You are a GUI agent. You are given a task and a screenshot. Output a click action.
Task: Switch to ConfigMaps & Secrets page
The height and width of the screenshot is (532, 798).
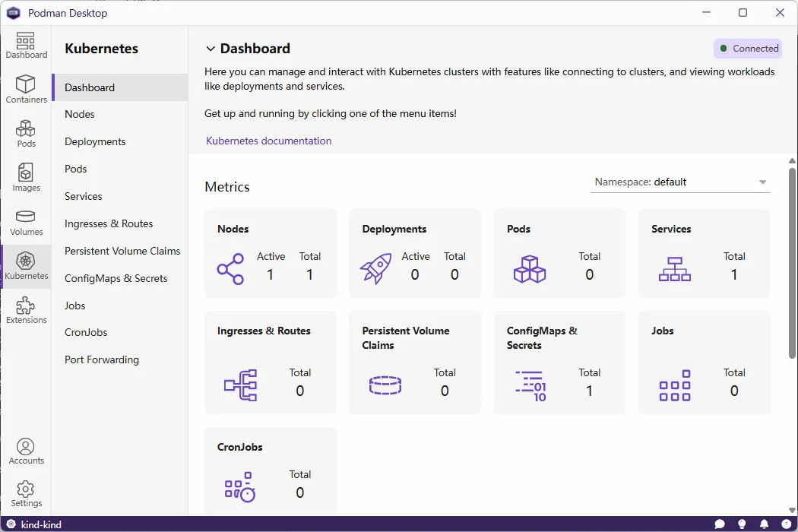[x=116, y=278]
